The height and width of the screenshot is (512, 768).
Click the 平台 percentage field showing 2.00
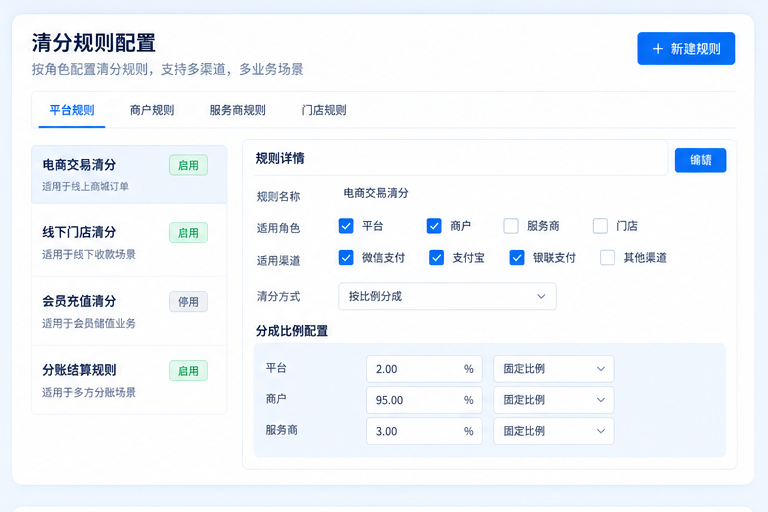coord(424,369)
